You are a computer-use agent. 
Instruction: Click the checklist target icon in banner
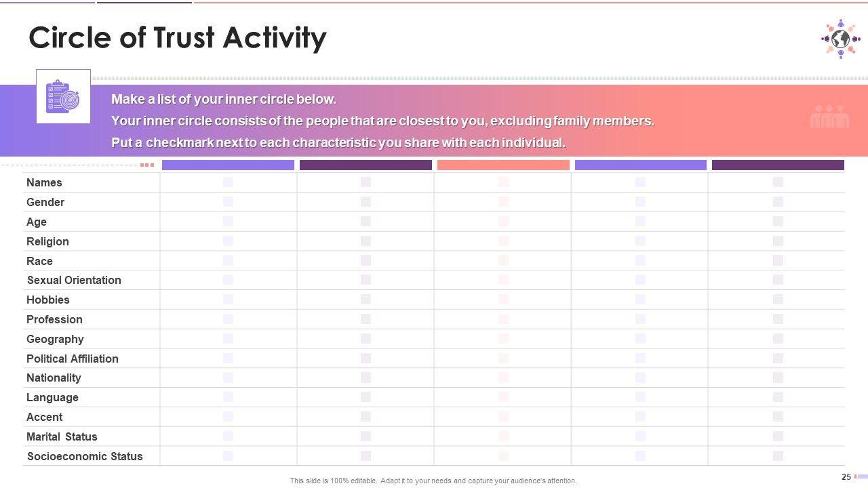62,96
